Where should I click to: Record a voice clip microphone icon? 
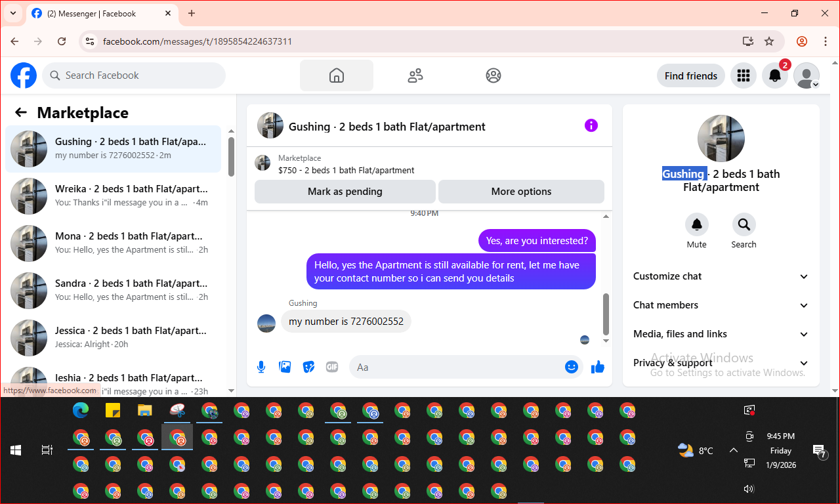coord(261,367)
